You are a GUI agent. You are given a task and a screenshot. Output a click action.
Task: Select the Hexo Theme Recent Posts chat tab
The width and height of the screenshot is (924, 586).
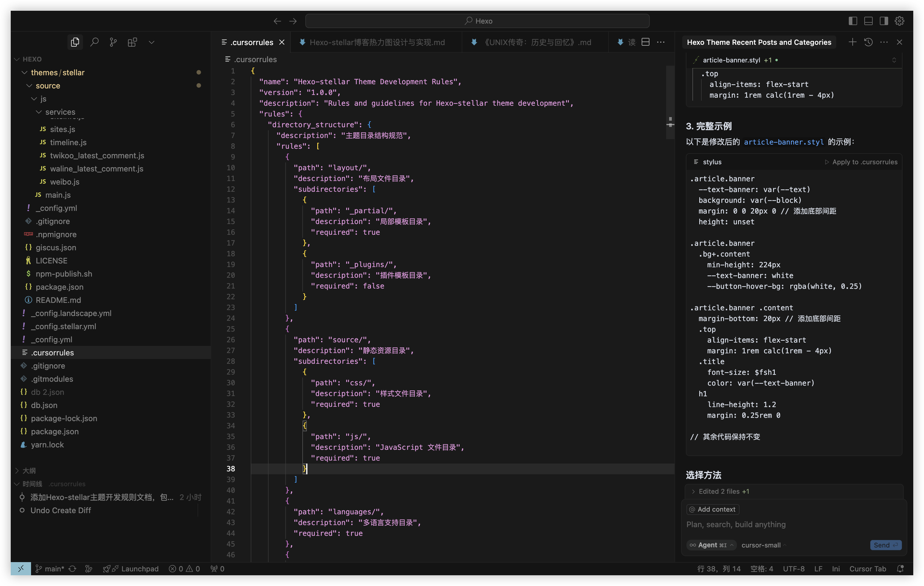[x=759, y=42]
